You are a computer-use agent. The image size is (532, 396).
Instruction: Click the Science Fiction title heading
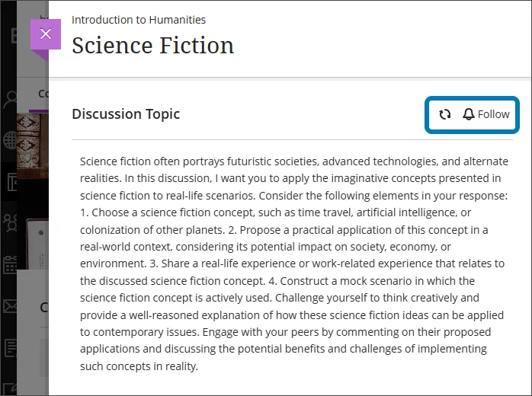click(152, 46)
